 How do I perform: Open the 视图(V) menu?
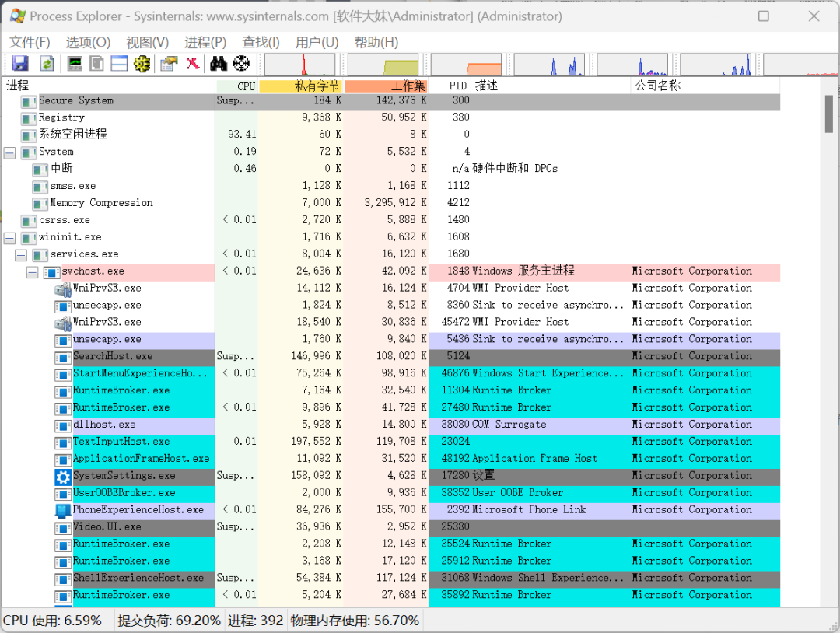[x=147, y=42]
